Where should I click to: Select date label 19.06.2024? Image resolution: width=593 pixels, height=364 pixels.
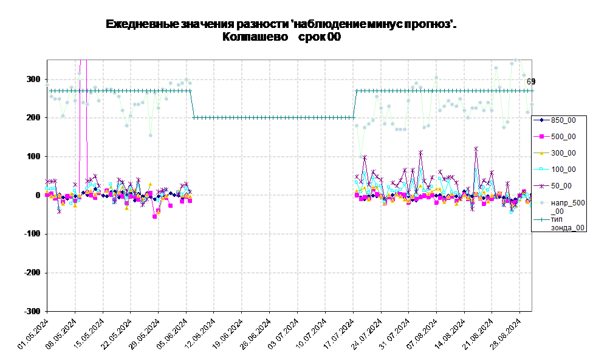click(x=228, y=334)
